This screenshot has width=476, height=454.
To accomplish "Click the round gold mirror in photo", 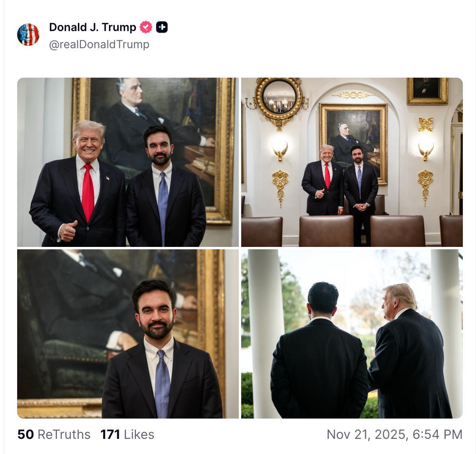I will pyautogui.click(x=279, y=97).
